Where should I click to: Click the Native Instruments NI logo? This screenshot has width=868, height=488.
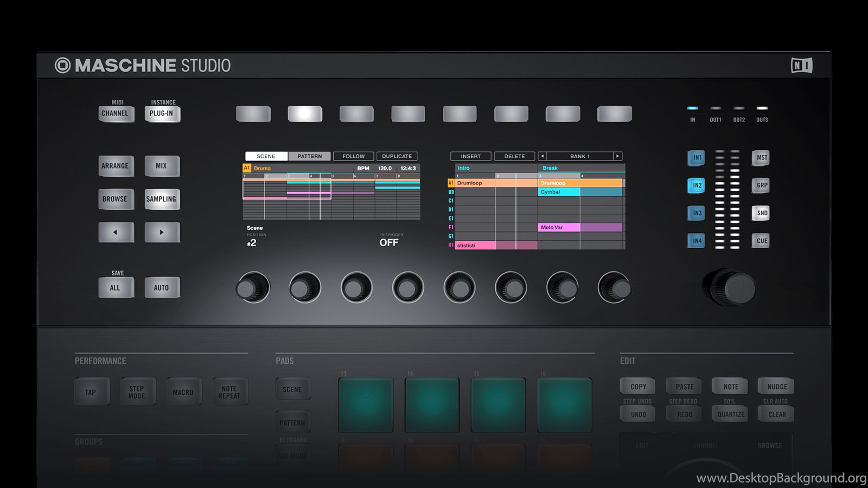[801, 66]
